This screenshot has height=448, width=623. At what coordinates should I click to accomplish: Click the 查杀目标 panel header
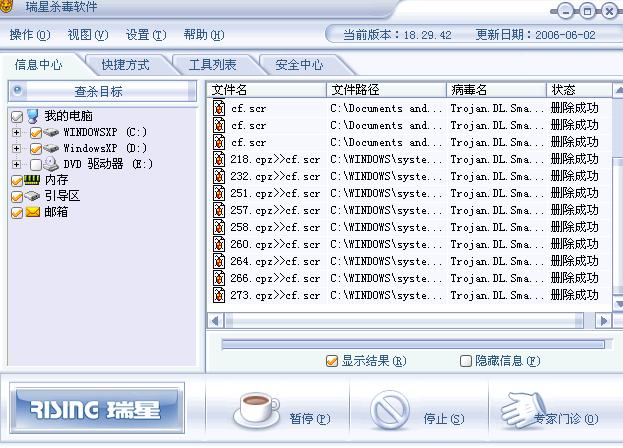pos(102,91)
